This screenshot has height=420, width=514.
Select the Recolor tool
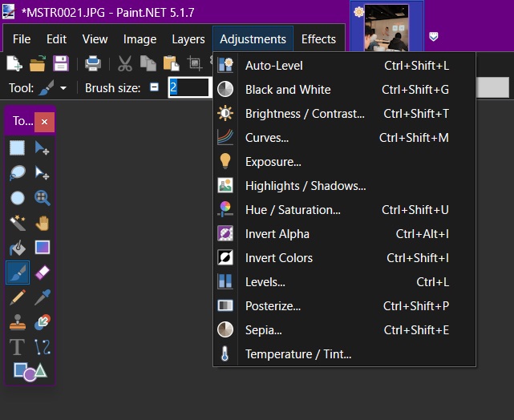tap(42, 322)
